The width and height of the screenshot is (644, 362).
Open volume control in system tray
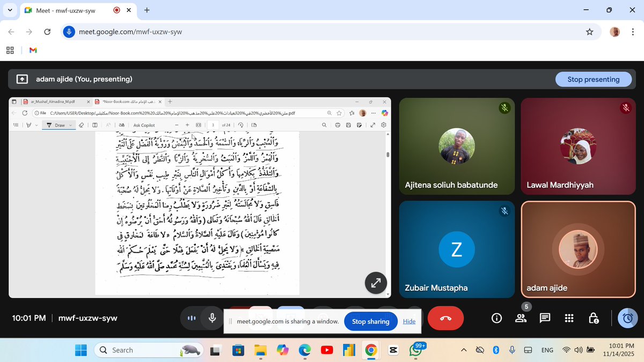tap(578, 350)
